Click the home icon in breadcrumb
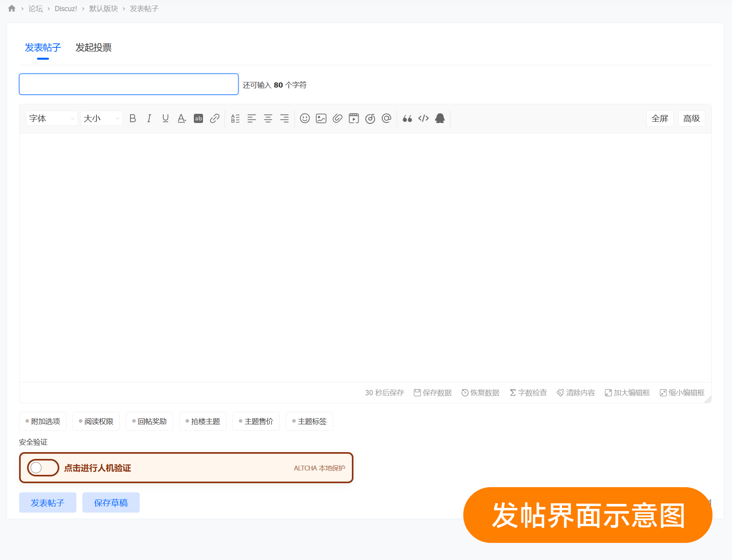Screen dimensions: 732x560 (12, 8)
